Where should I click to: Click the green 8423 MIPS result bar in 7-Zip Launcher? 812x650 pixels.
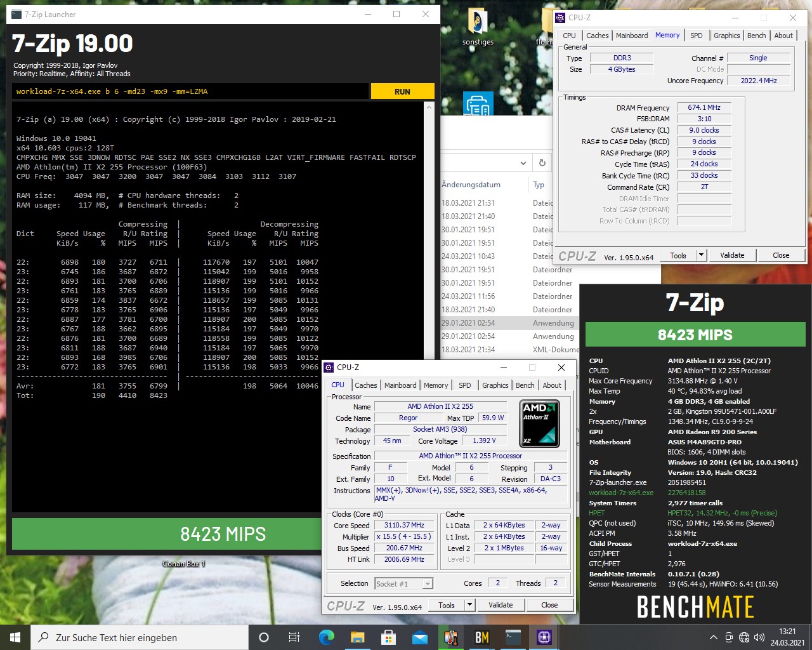tap(167, 534)
